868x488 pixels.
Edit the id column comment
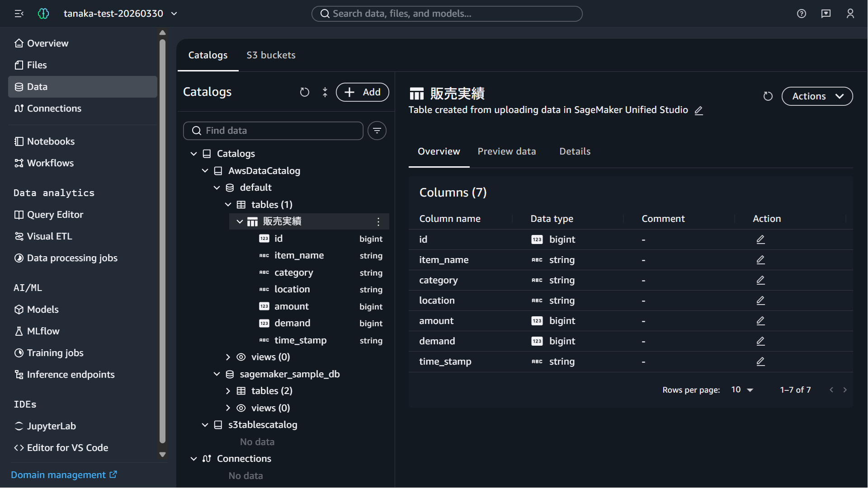click(761, 239)
